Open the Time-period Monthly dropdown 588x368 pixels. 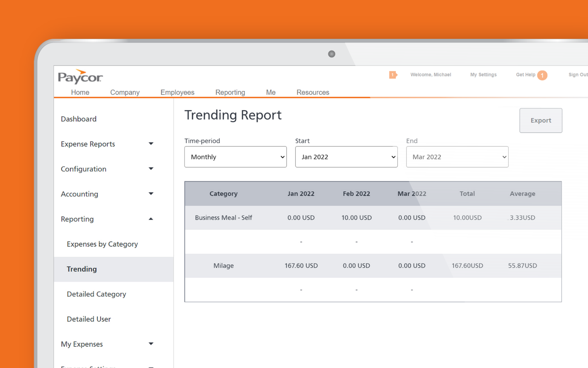click(x=235, y=157)
